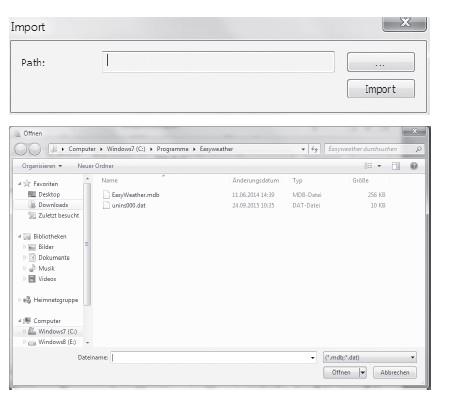Image resolution: width=461 pixels, height=393 pixels.
Task: Expand the Heimnetzgruppe node
Action: pyautogui.click(x=19, y=300)
